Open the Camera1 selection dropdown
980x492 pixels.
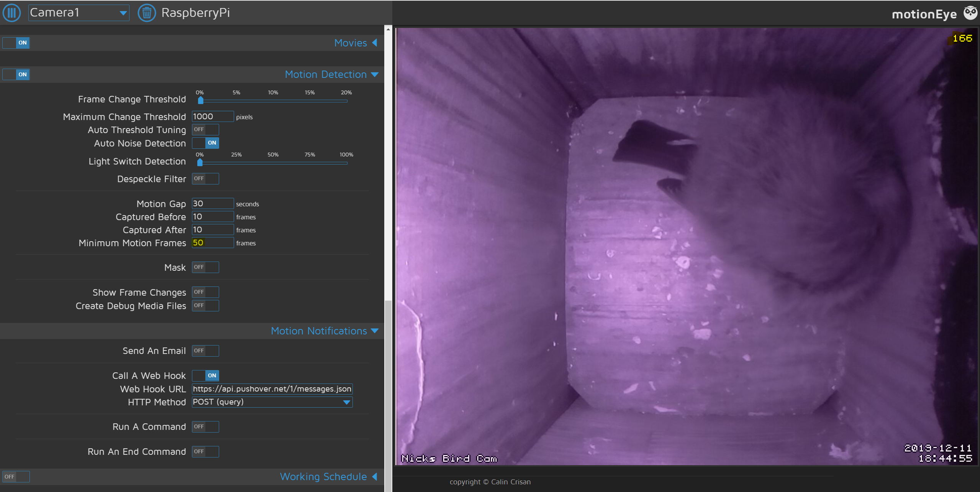(79, 13)
